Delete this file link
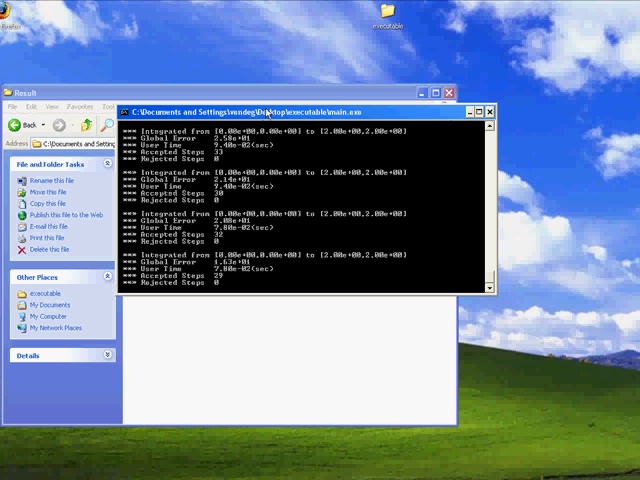Screen dimensions: 640x480 click(x=49, y=249)
